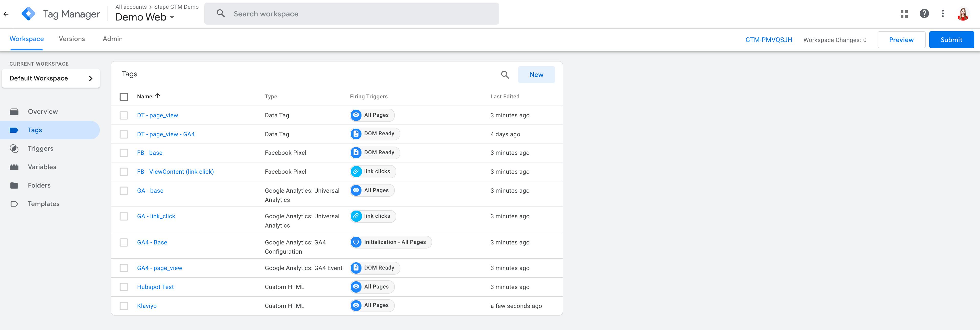Focus the Search workspace field

click(351, 14)
